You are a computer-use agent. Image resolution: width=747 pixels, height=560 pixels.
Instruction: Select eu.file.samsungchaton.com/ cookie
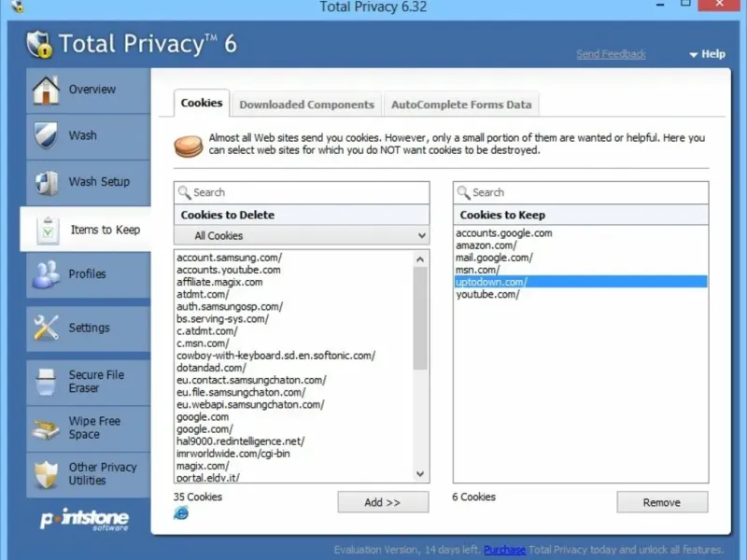tap(241, 393)
